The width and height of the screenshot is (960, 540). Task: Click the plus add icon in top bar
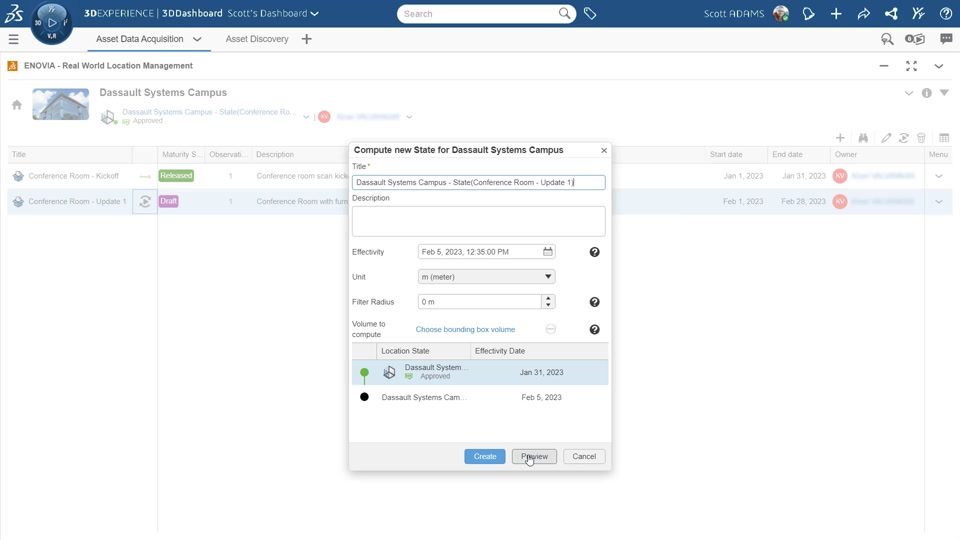pyautogui.click(x=836, y=13)
